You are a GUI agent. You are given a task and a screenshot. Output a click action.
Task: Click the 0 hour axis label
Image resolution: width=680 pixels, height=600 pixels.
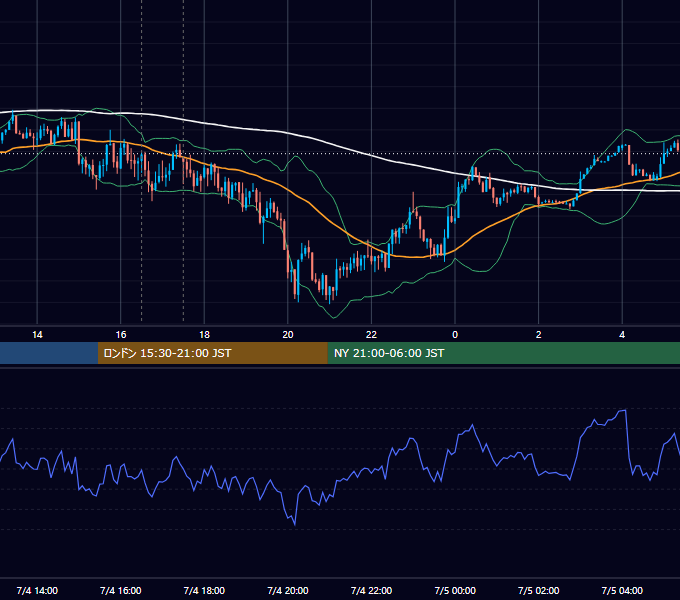click(x=455, y=335)
